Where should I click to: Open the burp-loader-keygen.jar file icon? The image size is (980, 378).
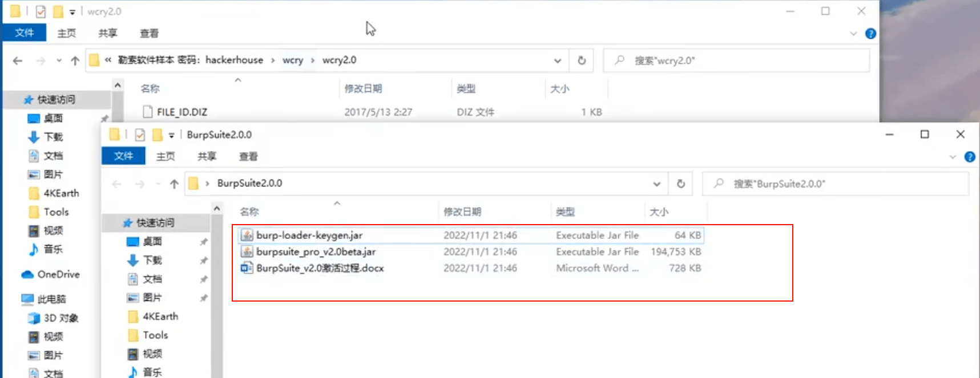click(247, 235)
